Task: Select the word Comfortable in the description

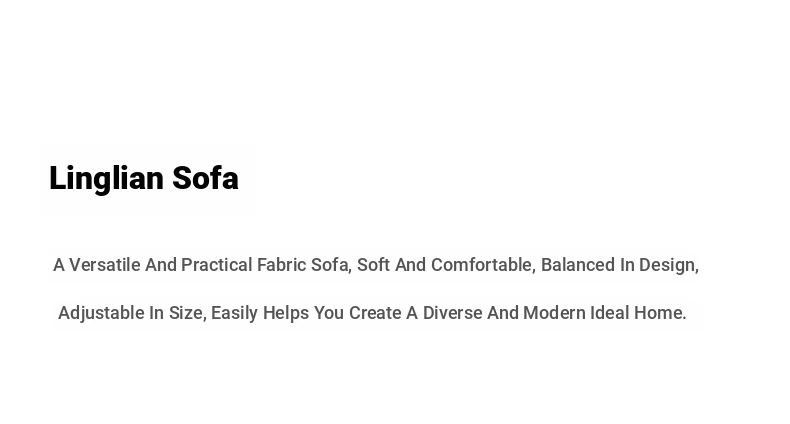Action: point(483,265)
